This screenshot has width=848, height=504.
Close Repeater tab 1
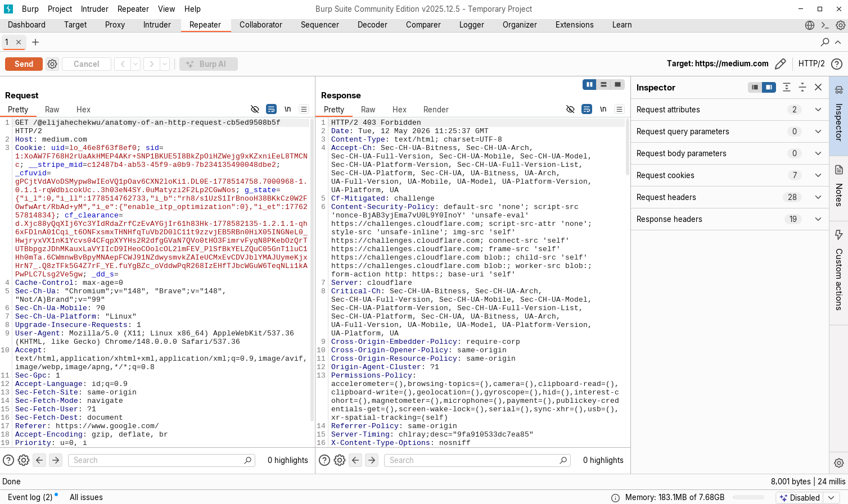point(19,42)
